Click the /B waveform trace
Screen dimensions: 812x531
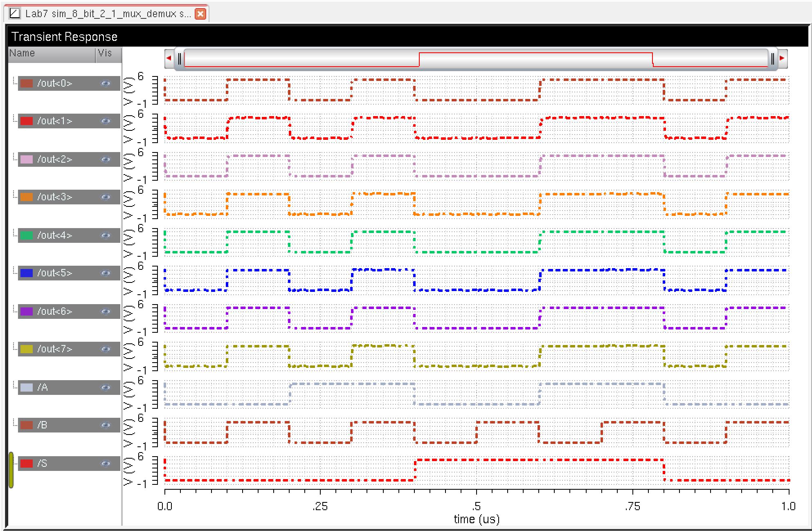coord(477,432)
